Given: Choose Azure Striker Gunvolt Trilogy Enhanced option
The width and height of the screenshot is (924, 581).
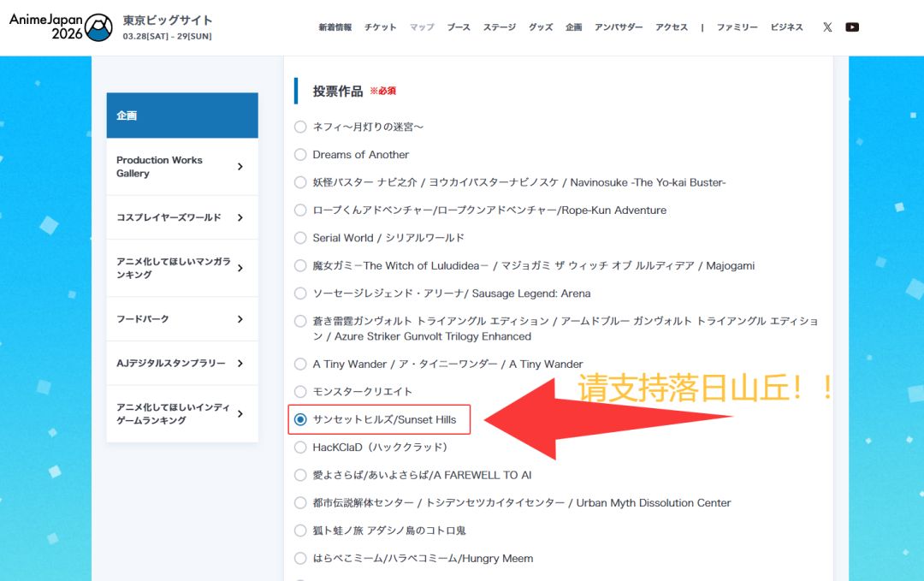Looking at the screenshot, I should [300, 321].
